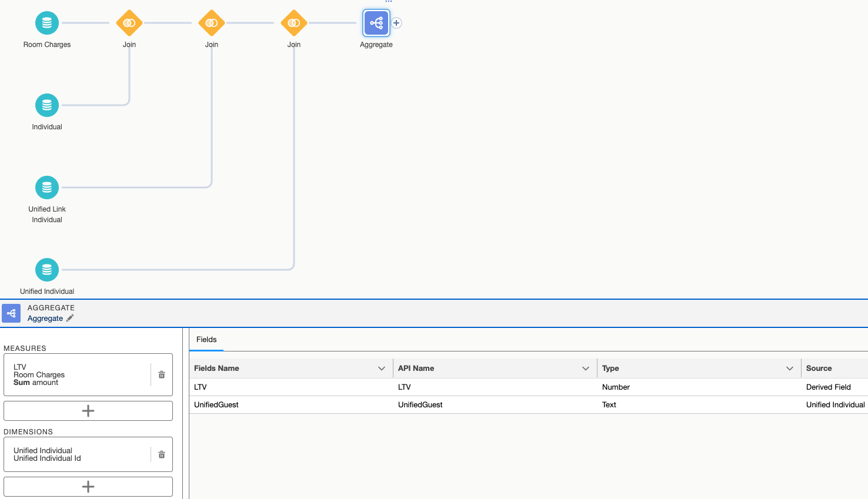This screenshot has height=499, width=868.
Task: Open the Unified Individual source node
Action: click(x=47, y=270)
